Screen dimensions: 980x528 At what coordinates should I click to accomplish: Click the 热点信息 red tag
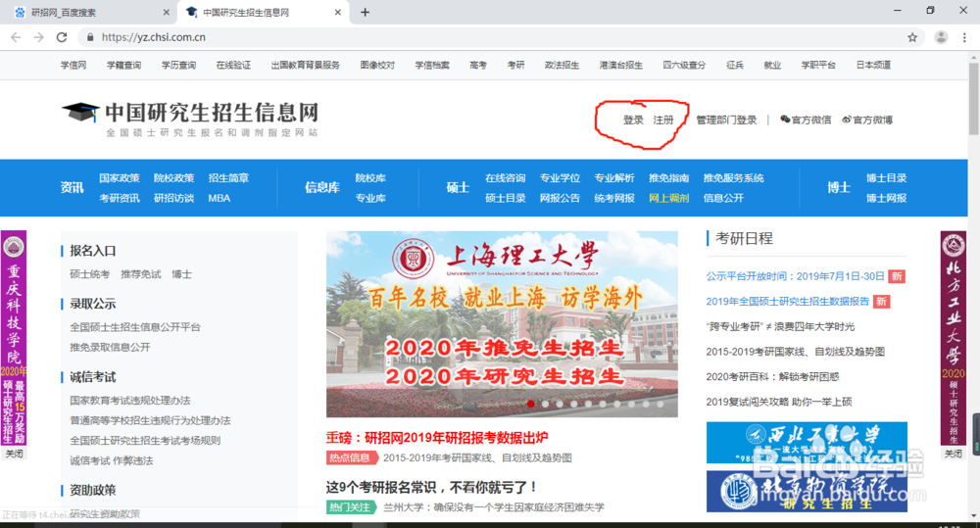pos(352,457)
